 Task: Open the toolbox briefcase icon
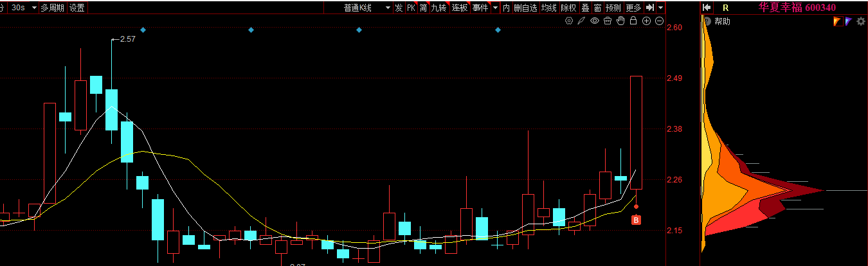[x=608, y=21]
